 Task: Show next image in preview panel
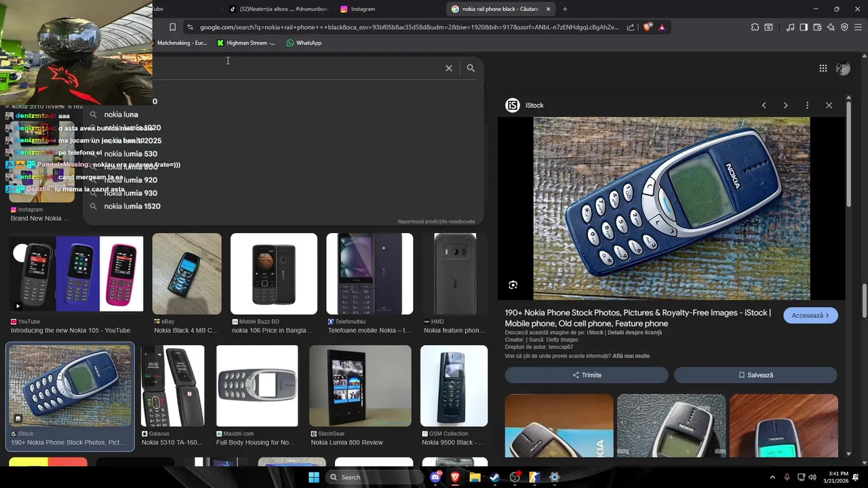click(785, 105)
